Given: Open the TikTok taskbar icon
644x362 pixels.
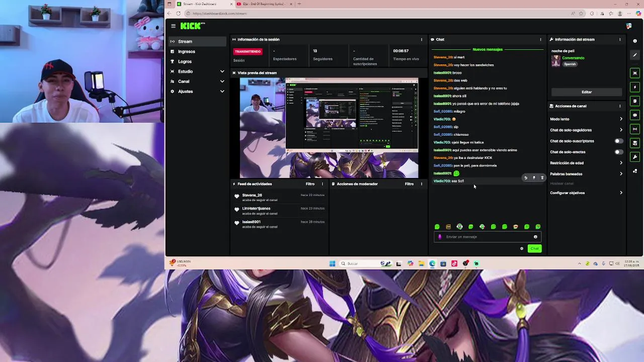Looking at the screenshot, I should pos(454,263).
